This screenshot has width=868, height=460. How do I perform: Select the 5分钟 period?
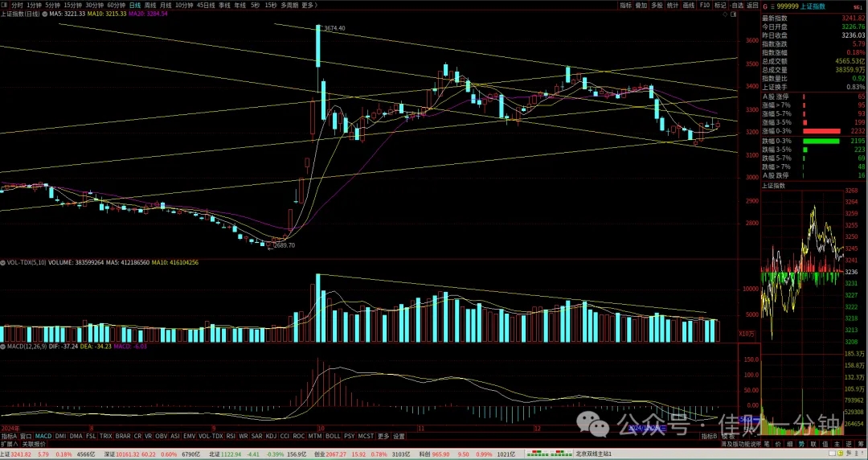point(53,5)
